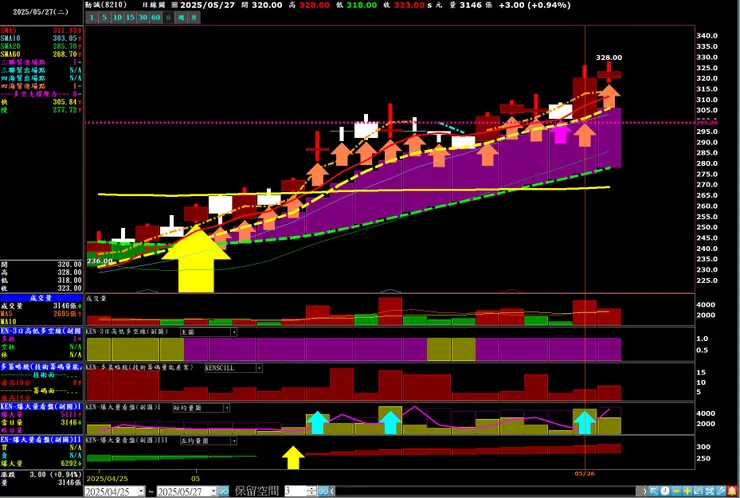The height and width of the screenshot is (498, 740).
Task: Switch to the 15-minute chart interval
Action: coord(130,17)
